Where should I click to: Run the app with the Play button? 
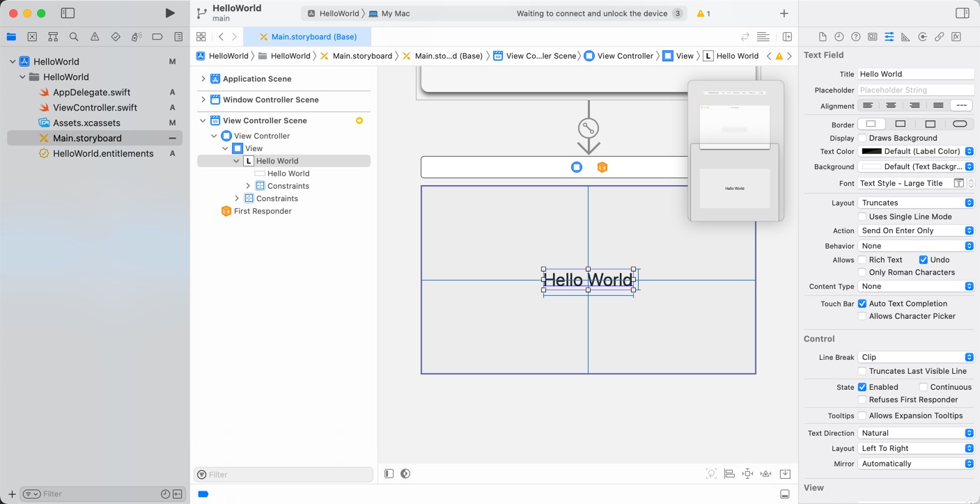170,13
